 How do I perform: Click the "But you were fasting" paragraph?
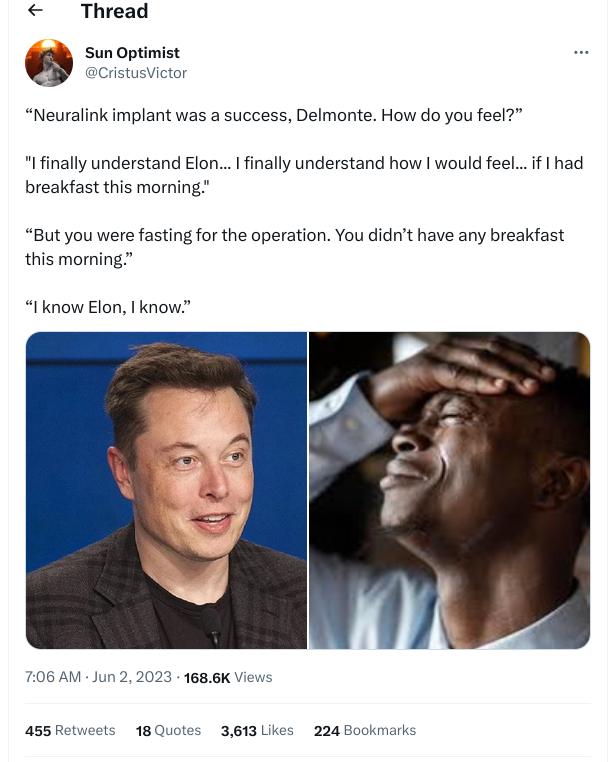294,246
